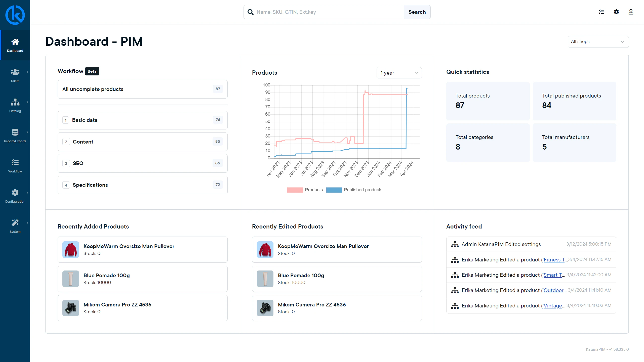Open the Users sidebar icon
The width and height of the screenshot is (644, 362).
tap(15, 72)
